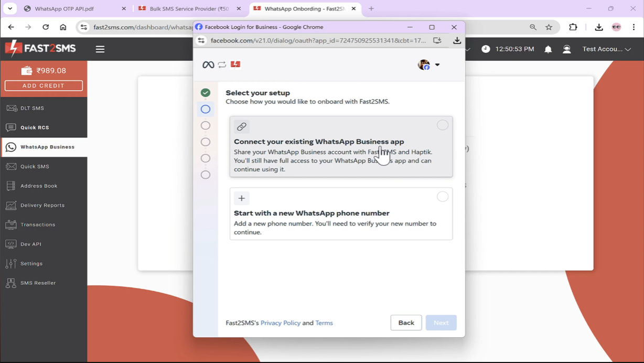The width and height of the screenshot is (644, 363).
Task: Click the facebook.com popup address bar
Action: [x=318, y=40]
